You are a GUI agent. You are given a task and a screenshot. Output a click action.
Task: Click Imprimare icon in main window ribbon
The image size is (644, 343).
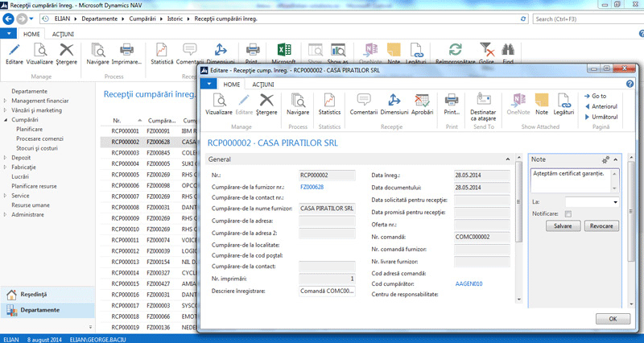tap(126, 51)
